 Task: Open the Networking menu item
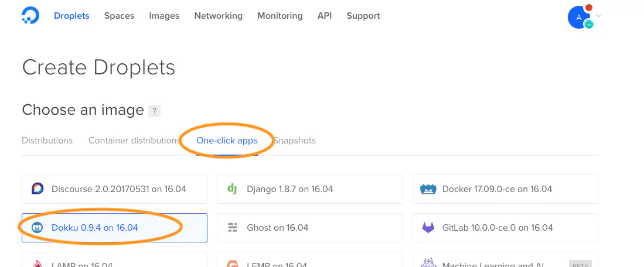[218, 16]
